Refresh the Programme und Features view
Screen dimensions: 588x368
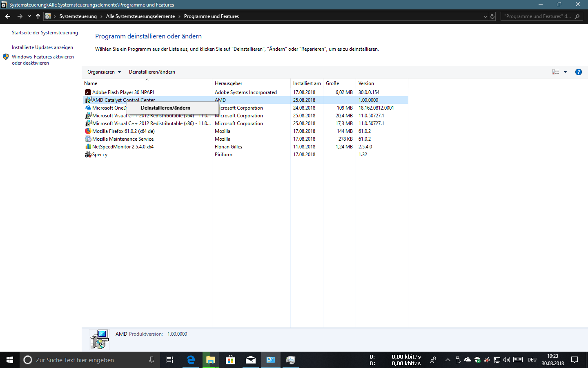tap(492, 16)
